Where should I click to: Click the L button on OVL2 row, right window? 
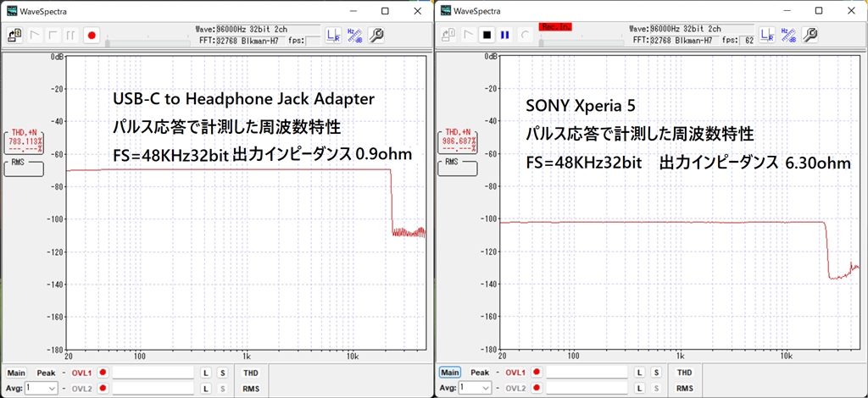(x=640, y=388)
